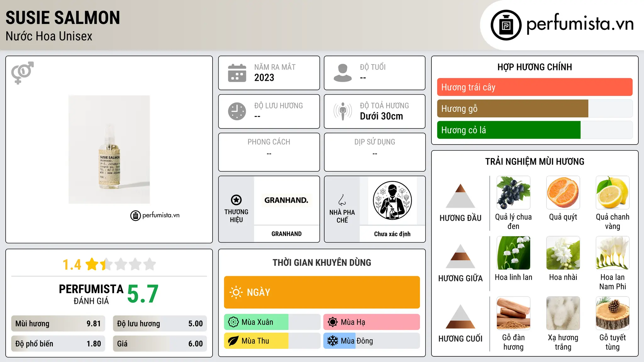Image resolution: width=644 pixels, height=362 pixels.
Task: Click the Hương cỏ lá accord bar
Action: click(535, 130)
